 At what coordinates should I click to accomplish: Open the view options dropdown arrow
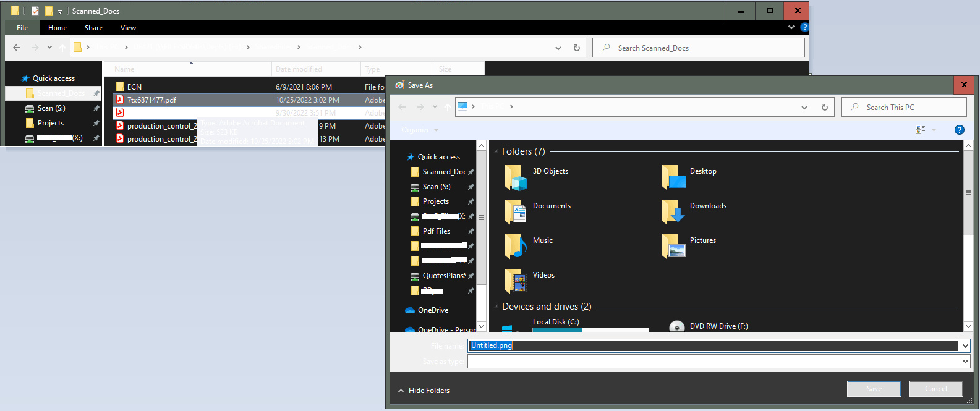934,130
